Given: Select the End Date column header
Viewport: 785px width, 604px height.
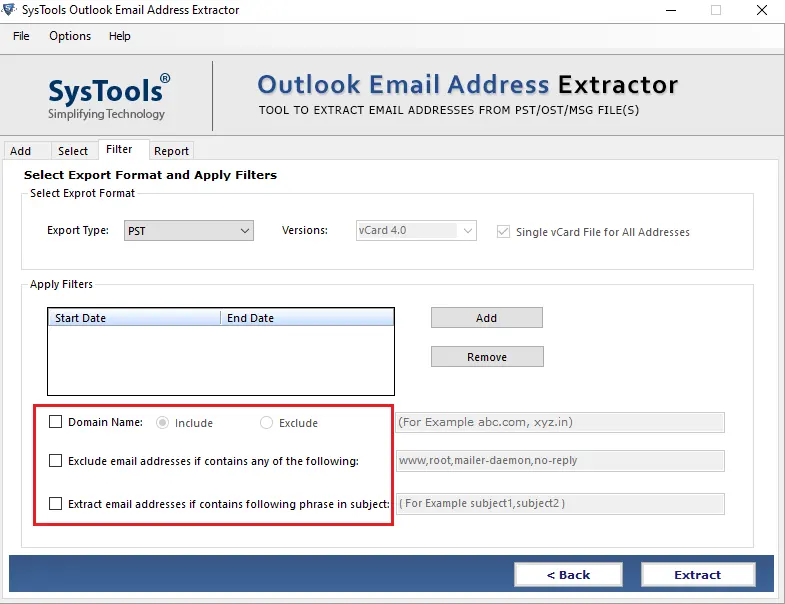Looking at the screenshot, I should click(x=307, y=318).
